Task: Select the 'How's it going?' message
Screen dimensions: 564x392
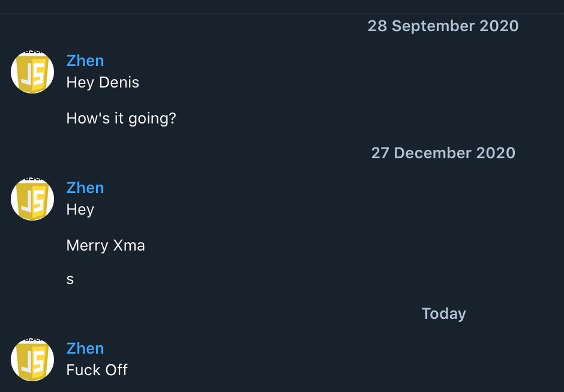Action: click(x=121, y=119)
